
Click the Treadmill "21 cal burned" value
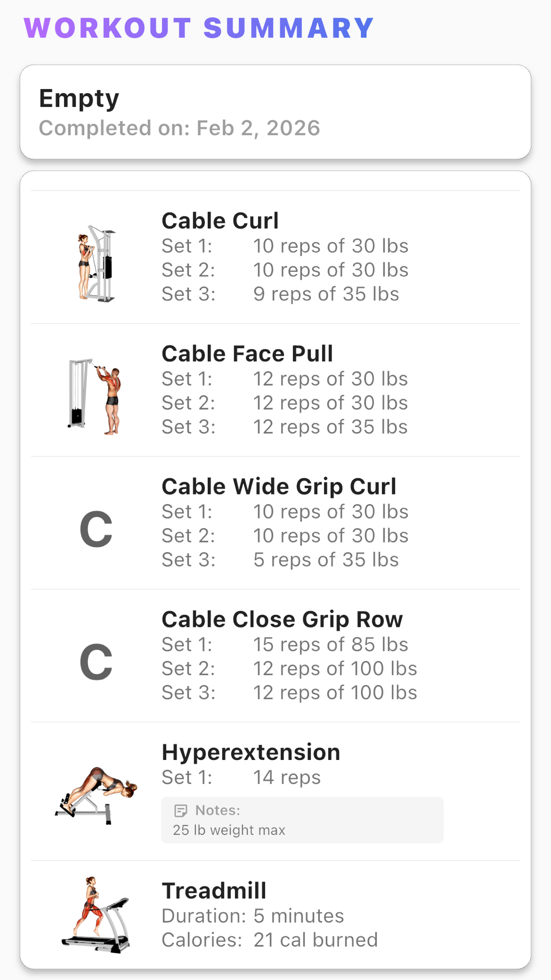click(315, 940)
